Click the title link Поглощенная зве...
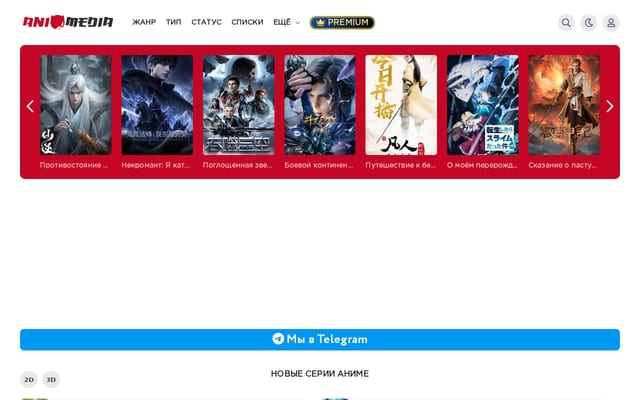This screenshot has width=640, height=400. pyautogui.click(x=238, y=165)
